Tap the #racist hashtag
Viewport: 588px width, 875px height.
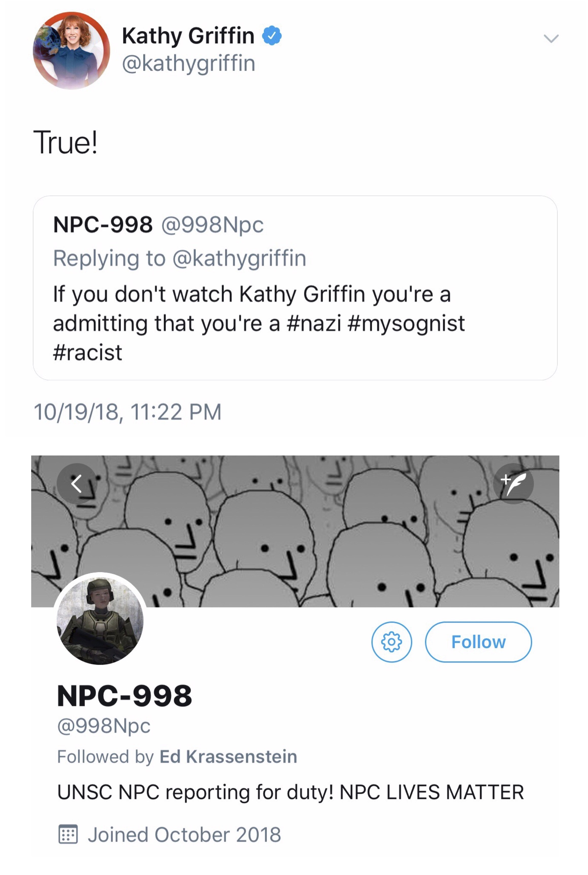pyautogui.click(x=87, y=353)
